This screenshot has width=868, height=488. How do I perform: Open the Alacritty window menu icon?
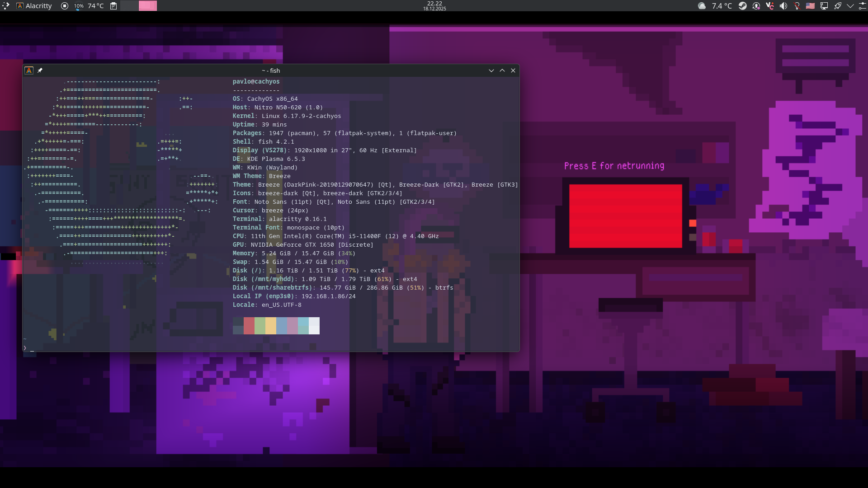[x=29, y=70]
